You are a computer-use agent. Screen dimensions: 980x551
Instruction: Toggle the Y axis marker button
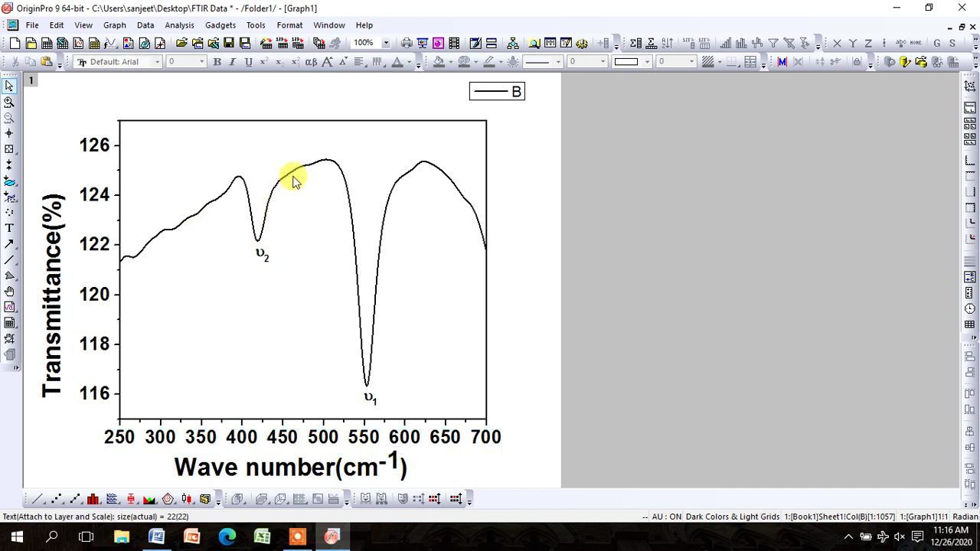853,44
